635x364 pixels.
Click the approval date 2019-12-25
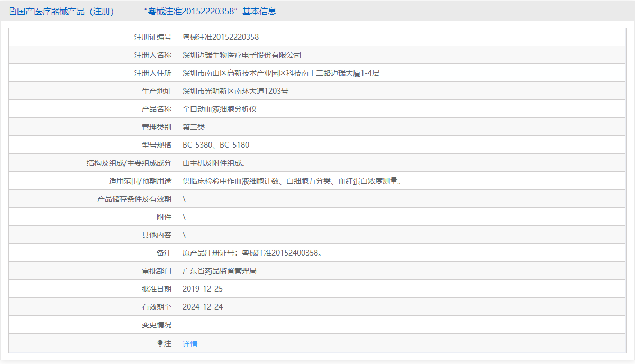coord(203,289)
